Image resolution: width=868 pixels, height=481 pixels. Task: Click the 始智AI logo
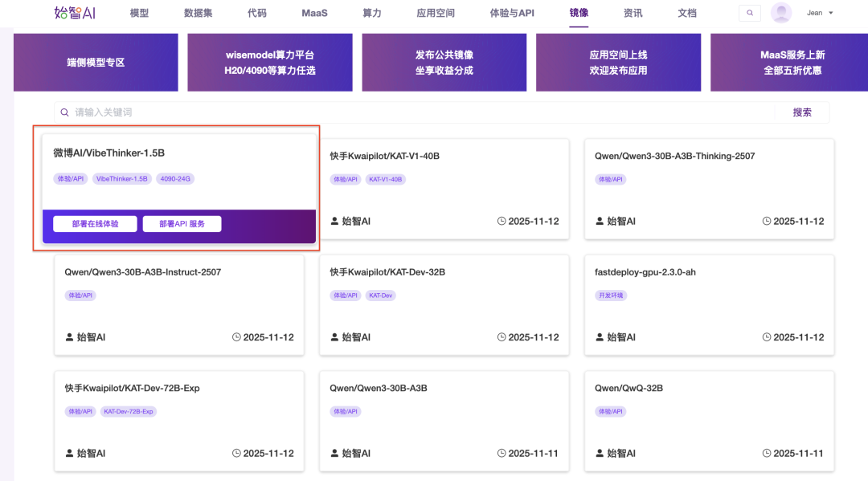click(x=75, y=13)
